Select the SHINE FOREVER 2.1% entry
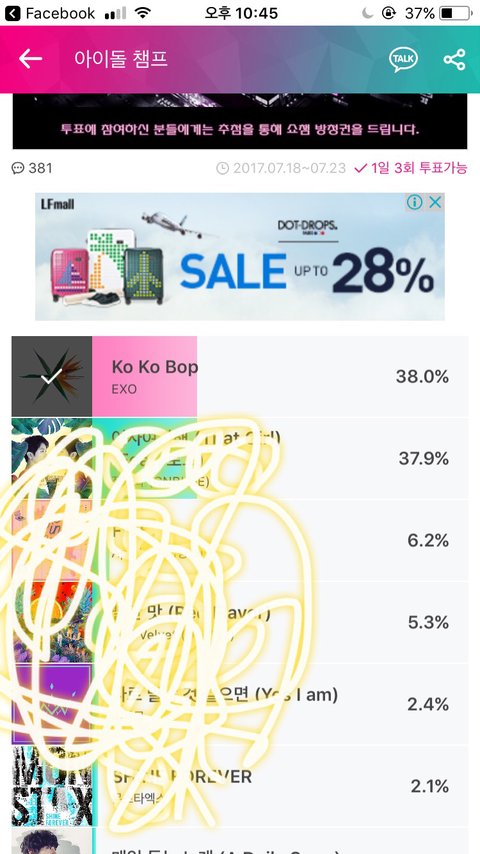The height and width of the screenshot is (854, 480). pos(240,786)
